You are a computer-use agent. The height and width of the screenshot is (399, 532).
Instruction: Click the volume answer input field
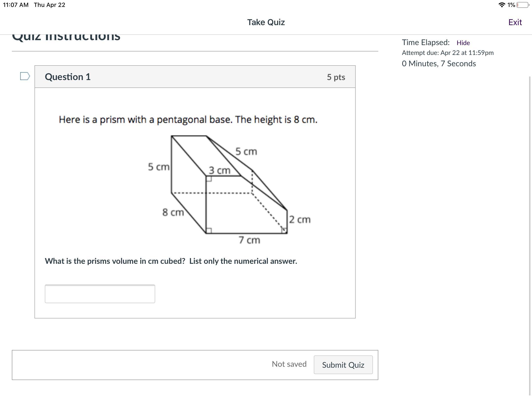tap(100, 294)
